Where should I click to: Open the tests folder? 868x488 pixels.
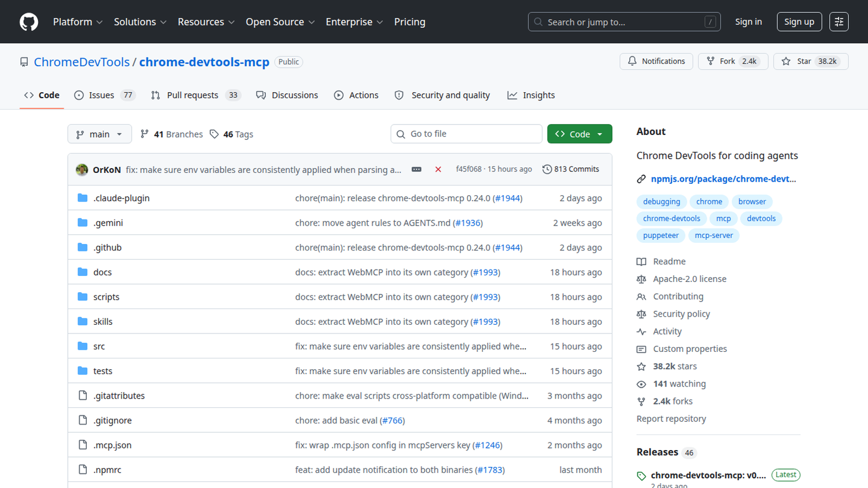click(x=103, y=371)
